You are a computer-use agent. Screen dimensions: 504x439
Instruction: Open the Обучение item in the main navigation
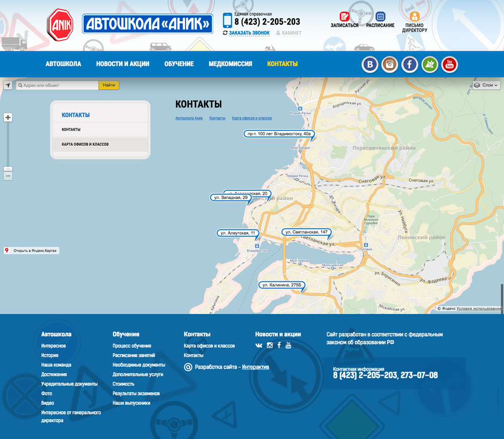pos(179,64)
